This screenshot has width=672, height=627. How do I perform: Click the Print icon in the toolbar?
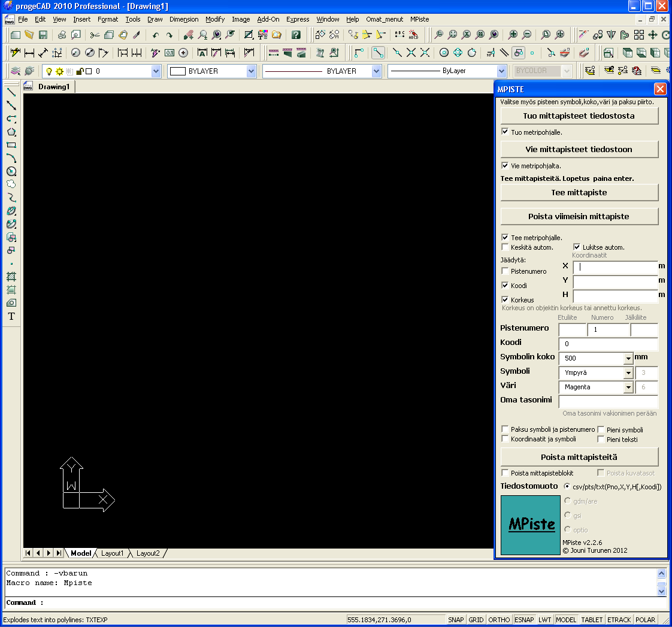[x=62, y=35]
